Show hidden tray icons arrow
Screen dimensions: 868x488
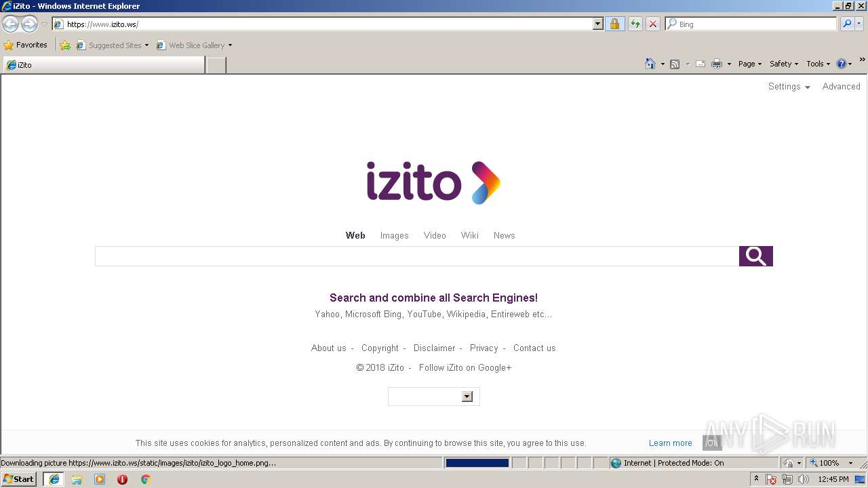click(756, 479)
